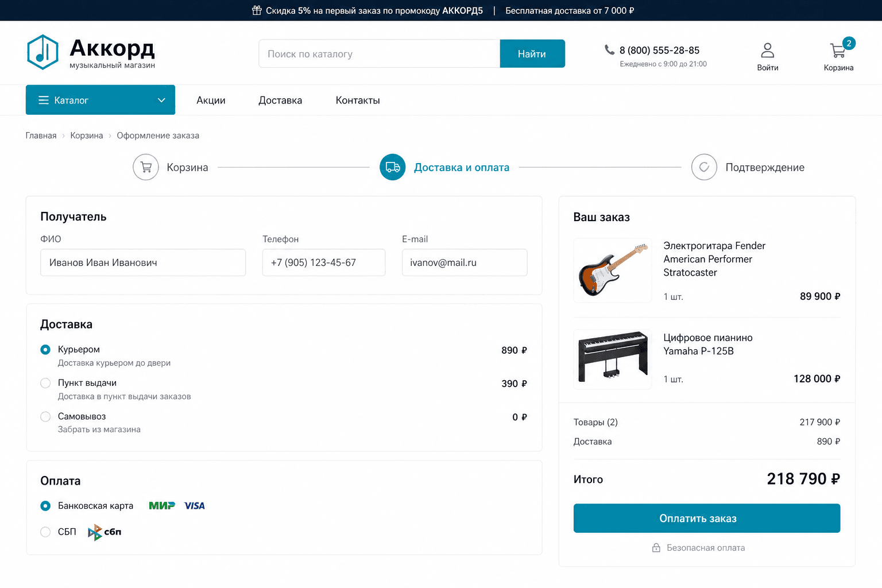Click Бесплатная доставка от 7 000 ₽ text
This screenshot has height=588, width=882.
(570, 10)
